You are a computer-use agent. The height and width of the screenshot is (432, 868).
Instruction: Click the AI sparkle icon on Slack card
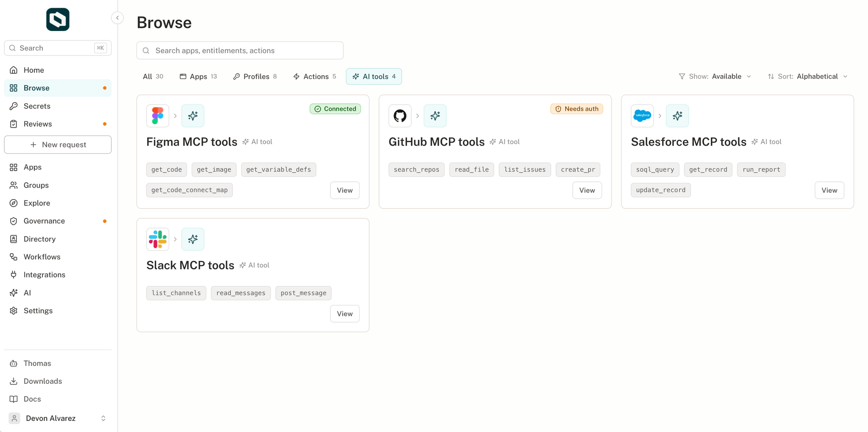click(193, 239)
